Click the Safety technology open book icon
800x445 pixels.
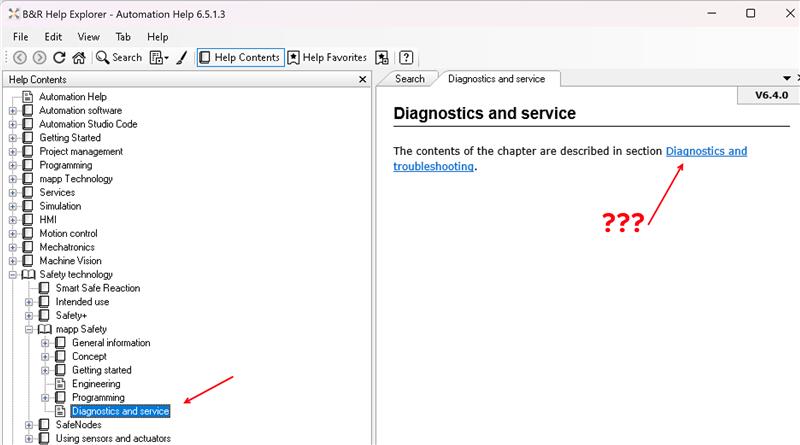coord(28,275)
